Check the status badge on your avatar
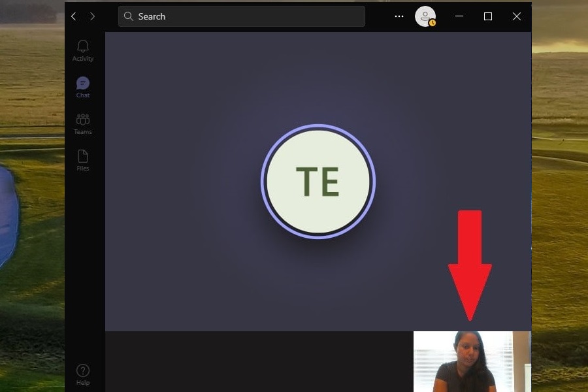The width and height of the screenshot is (588, 392). [x=432, y=22]
